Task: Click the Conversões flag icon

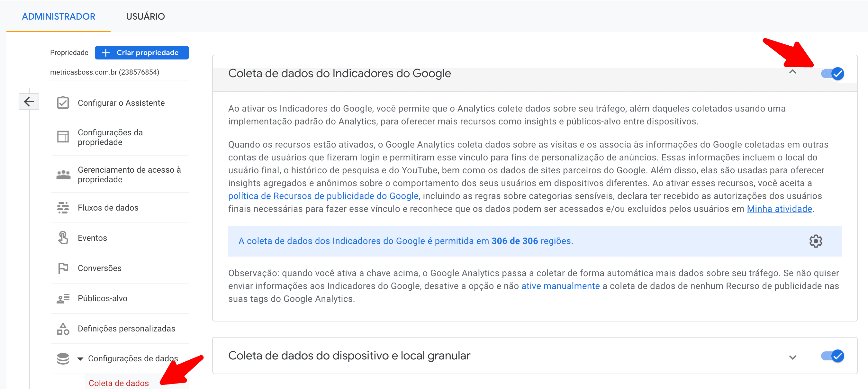Action: (63, 268)
